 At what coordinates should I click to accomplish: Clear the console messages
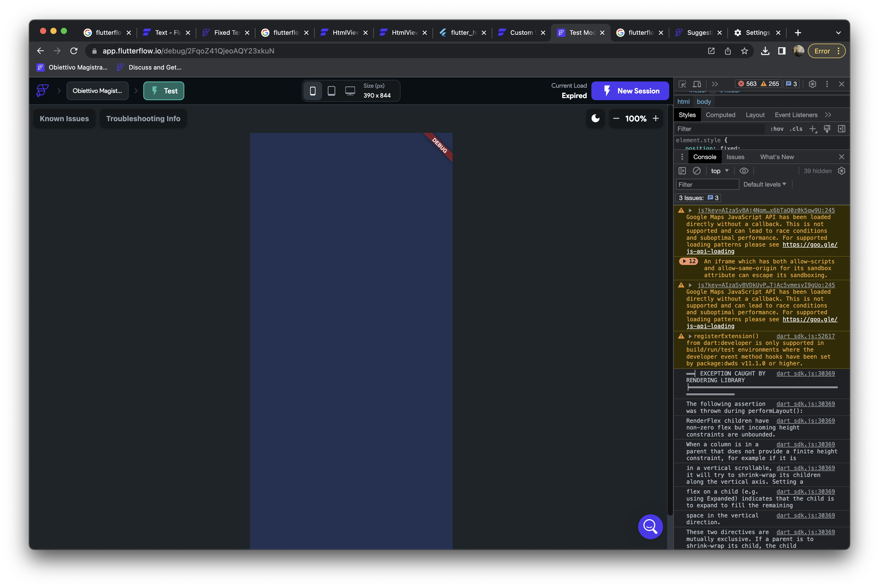pyautogui.click(x=698, y=171)
